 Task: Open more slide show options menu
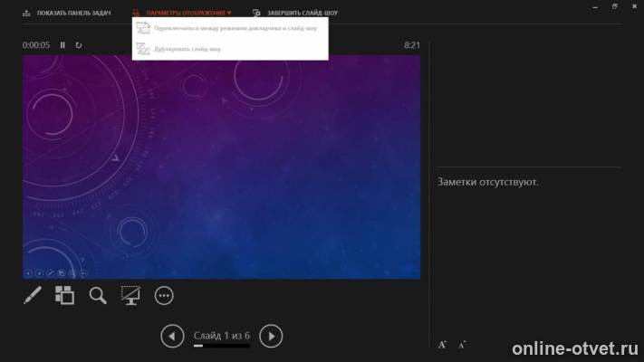click(x=164, y=296)
